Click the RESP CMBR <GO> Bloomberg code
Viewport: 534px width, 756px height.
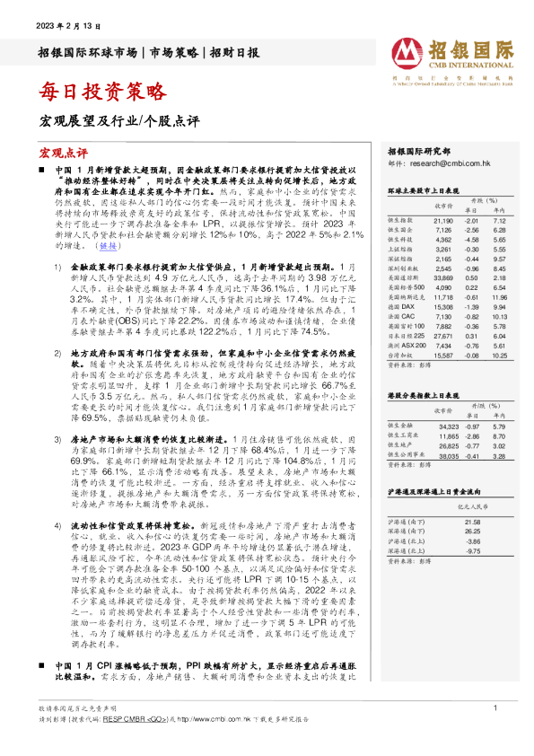[x=136, y=719]
